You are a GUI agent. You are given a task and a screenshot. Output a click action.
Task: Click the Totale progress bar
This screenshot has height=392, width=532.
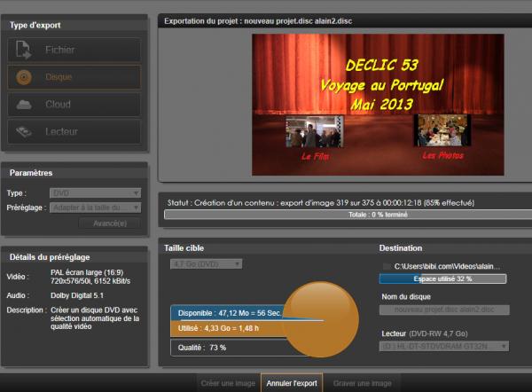coord(348,215)
